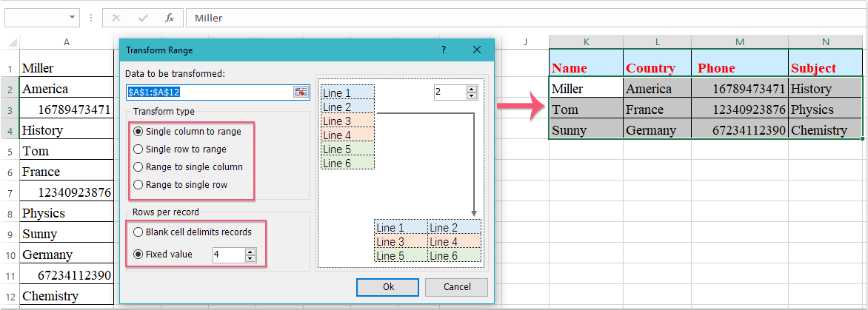Close the Transform Range dialog
The width and height of the screenshot is (868, 310).
477,50
